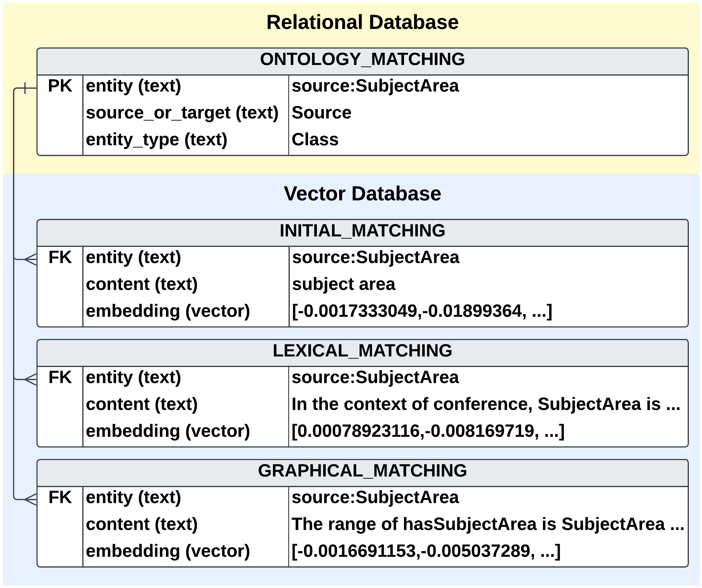Click the crow's foot connector at INITIAL_MATCHING
Viewport: 702px width, 588px height.
(30, 259)
